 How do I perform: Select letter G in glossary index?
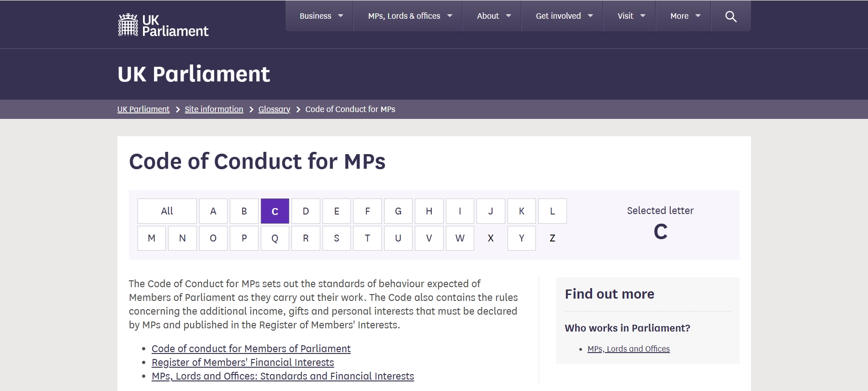pos(398,211)
